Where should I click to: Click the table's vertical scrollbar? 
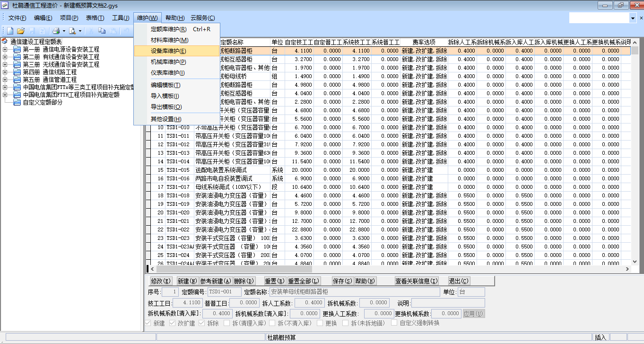click(x=635, y=152)
